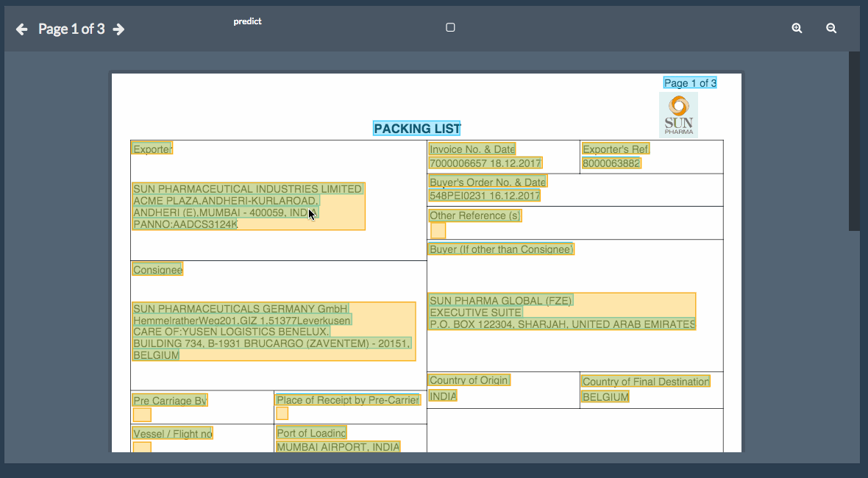Click the predict button

(x=247, y=21)
